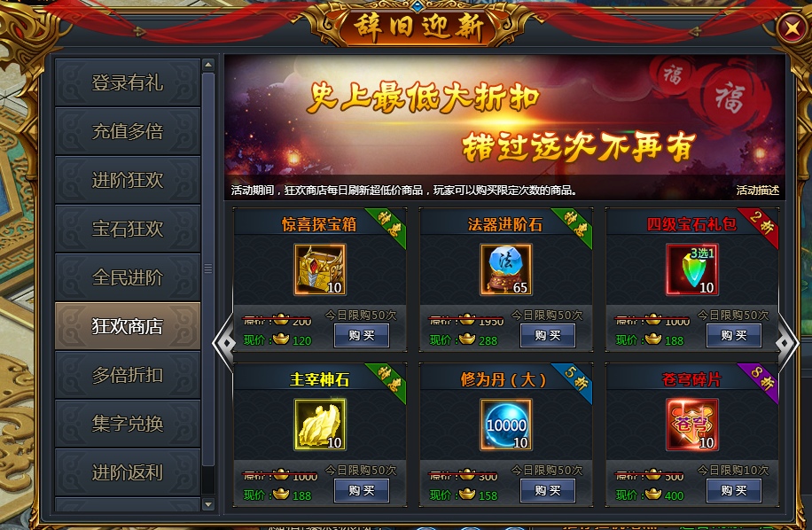Switch to the 充值多倍 tab

128,131
